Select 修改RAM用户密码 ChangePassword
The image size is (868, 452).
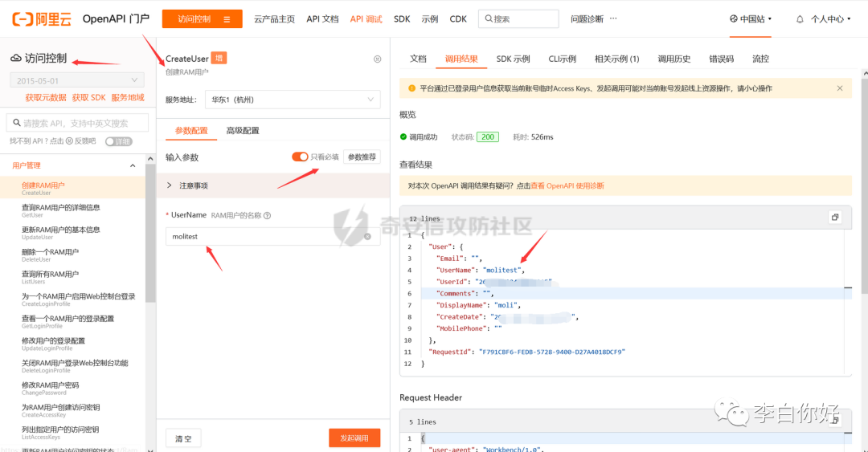(x=73, y=387)
